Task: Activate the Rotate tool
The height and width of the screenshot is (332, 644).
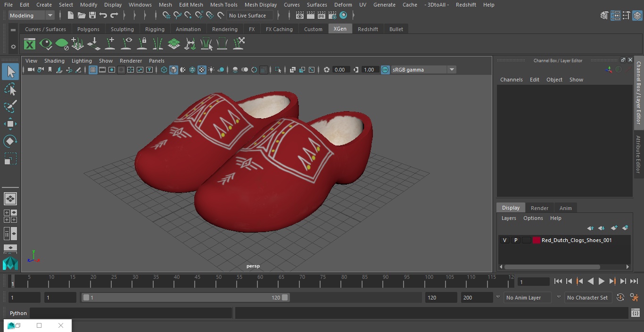Action: click(x=10, y=141)
